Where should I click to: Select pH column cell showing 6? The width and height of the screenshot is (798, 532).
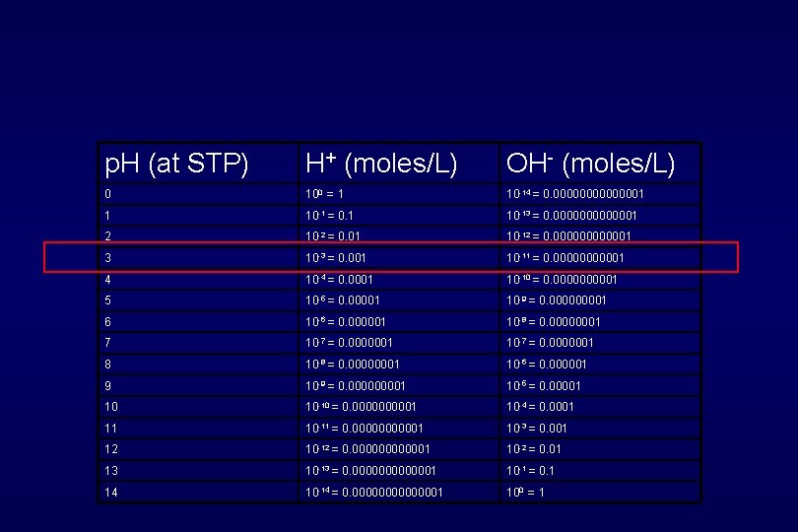(x=108, y=322)
